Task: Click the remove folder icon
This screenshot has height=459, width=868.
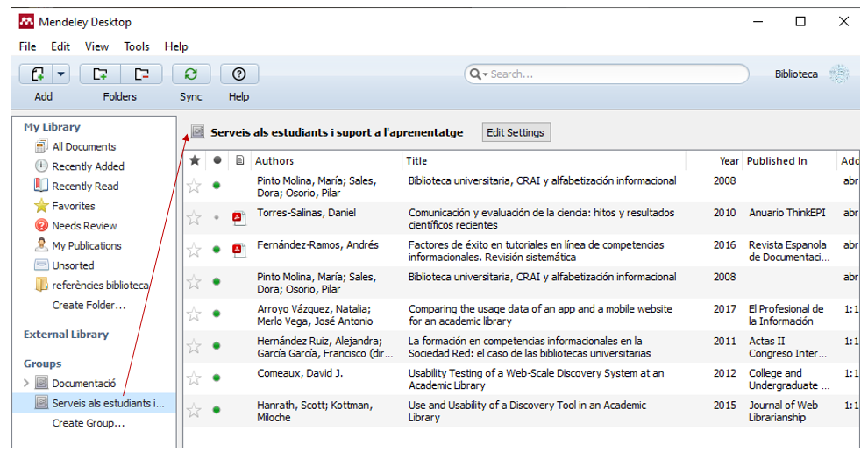Action: coord(142,74)
